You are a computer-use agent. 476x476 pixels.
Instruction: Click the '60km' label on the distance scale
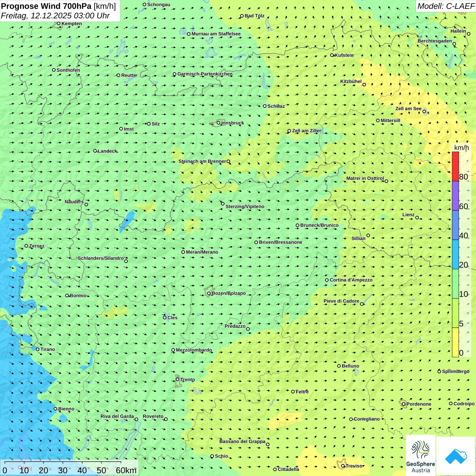(126, 470)
